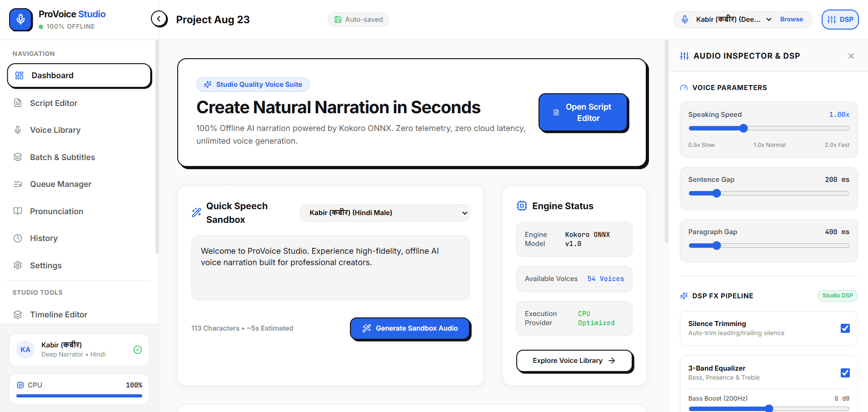The width and height of the screenshot is (868, 412).
Task: Click the Script Editor document icon in sidebar
Action: click(x=18, y=103)
